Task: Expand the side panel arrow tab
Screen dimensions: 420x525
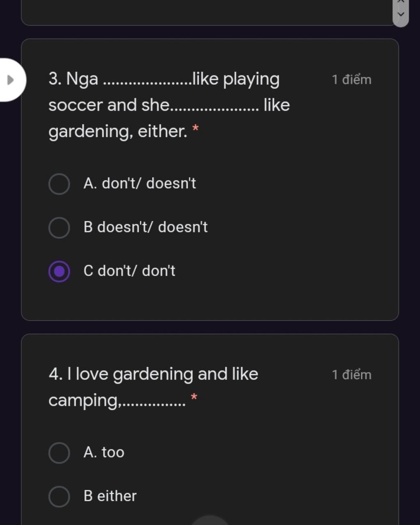Action: point(11,80)
